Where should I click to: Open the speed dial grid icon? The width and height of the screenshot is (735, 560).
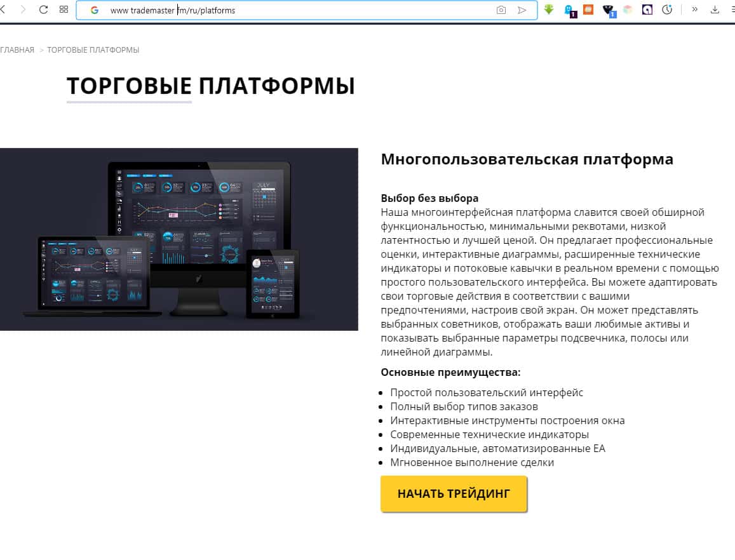click(64, 10)
